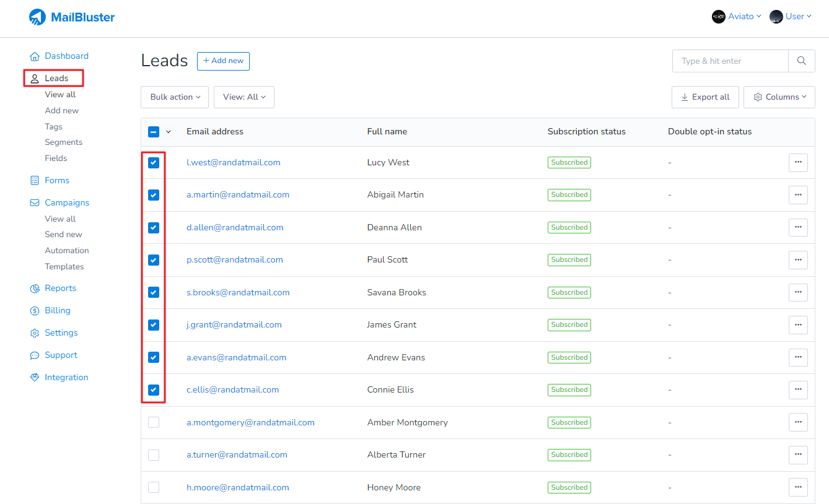829x504 pixels.
Task: Go to Segments in the sidebar
Action: [x=63, y=142]
